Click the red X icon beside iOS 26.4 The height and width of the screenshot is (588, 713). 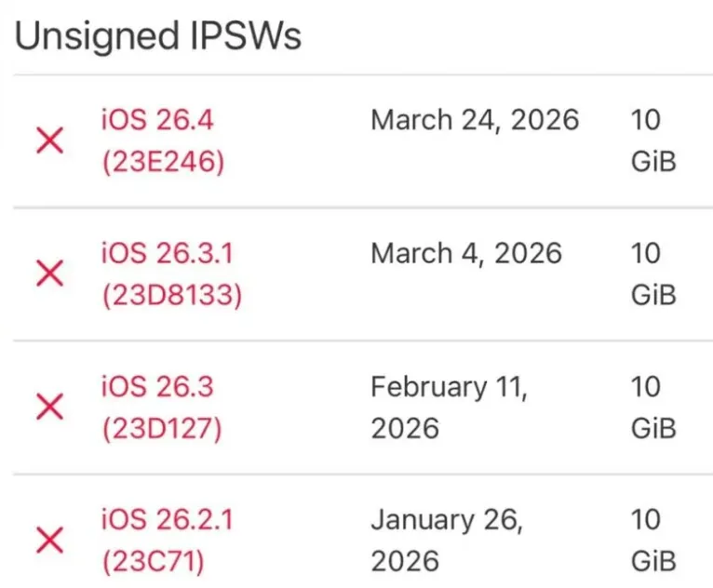coord(49,140)
